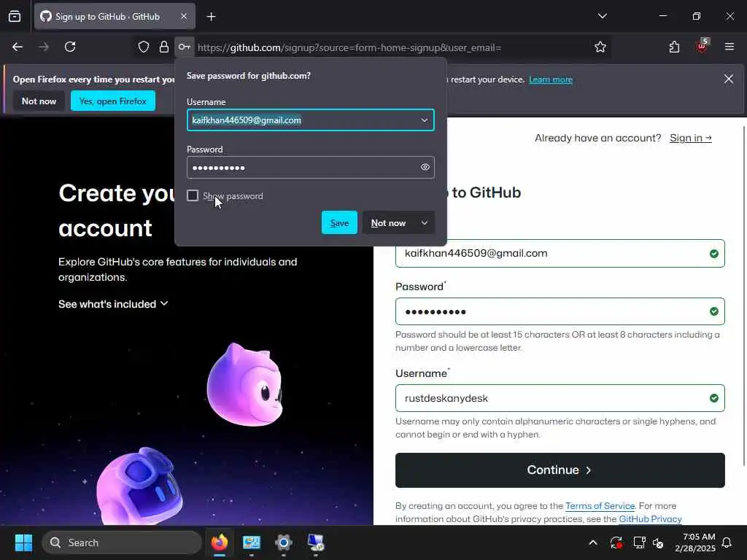Click the rustdeskanydesk username input

[x=560, y=398]
